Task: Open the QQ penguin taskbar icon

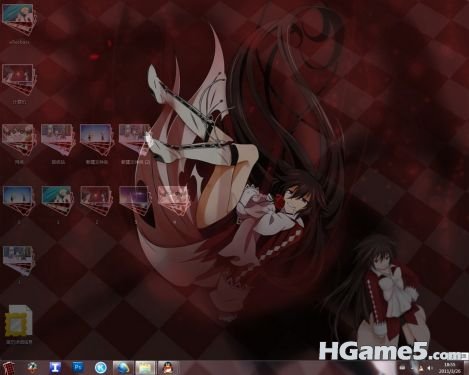Action: pyautogui.click(x=168, y=368)
